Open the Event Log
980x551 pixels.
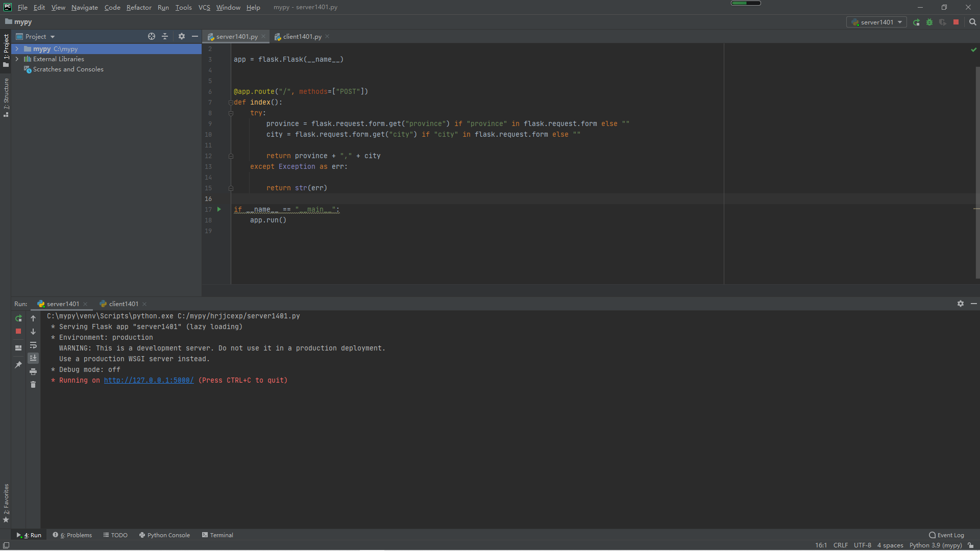tap(947, 535)
